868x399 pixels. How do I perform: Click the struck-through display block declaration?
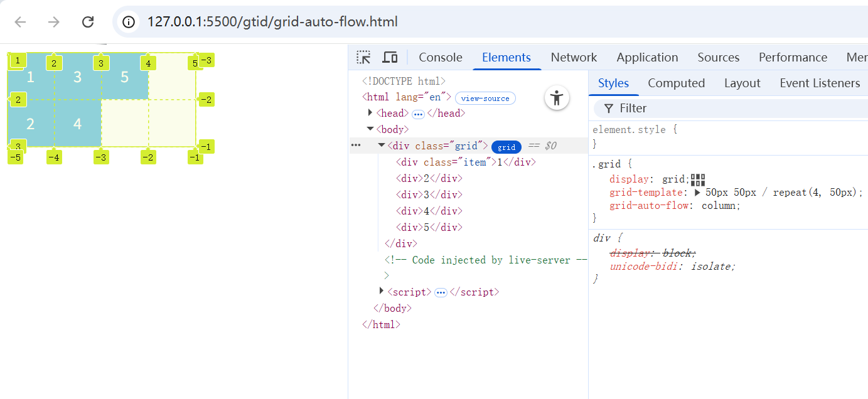click(653, 253)
